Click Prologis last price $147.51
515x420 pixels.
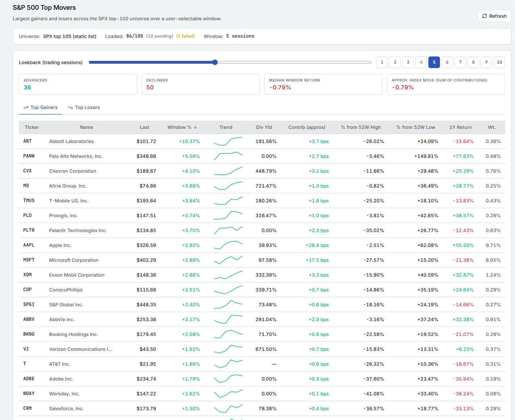(x=146, y=215)
